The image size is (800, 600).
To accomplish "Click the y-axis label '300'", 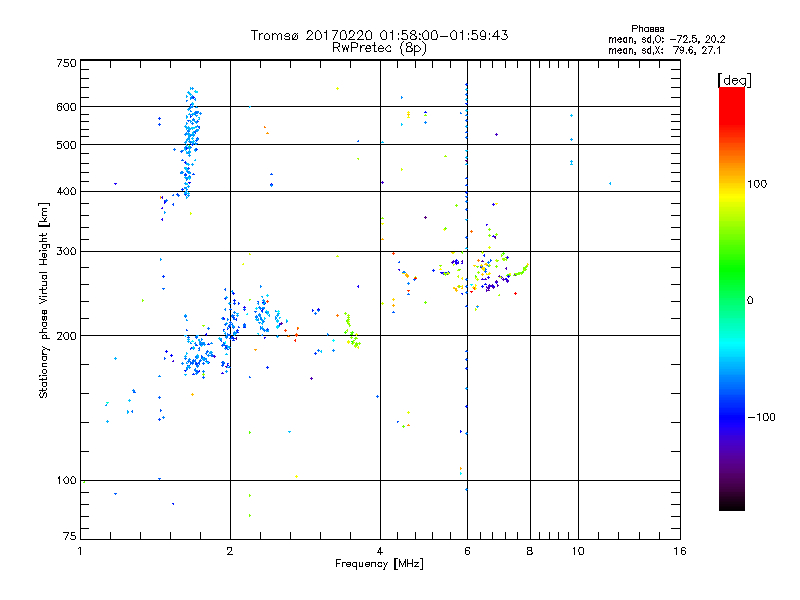I will click(66, 251).
